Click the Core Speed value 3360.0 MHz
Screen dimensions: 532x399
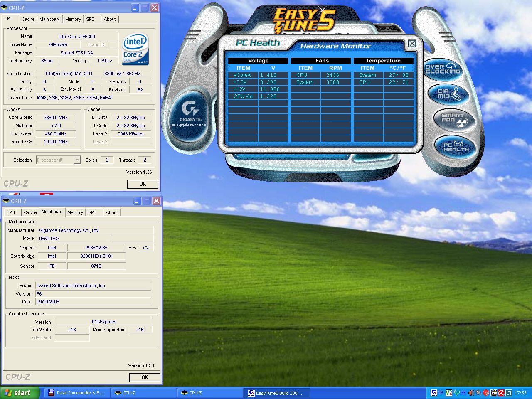click(56, 118)
